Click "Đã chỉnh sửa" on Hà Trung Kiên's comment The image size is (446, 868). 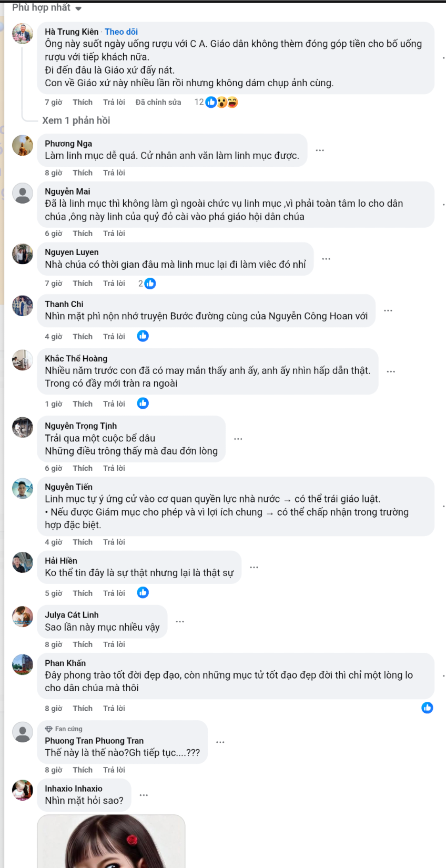coord(158,102)
